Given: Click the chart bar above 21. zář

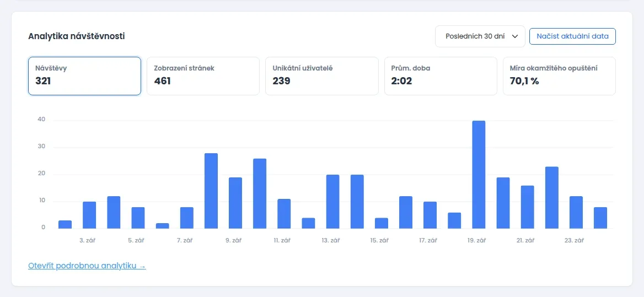Looking at the screenshot, I should 527,207.
